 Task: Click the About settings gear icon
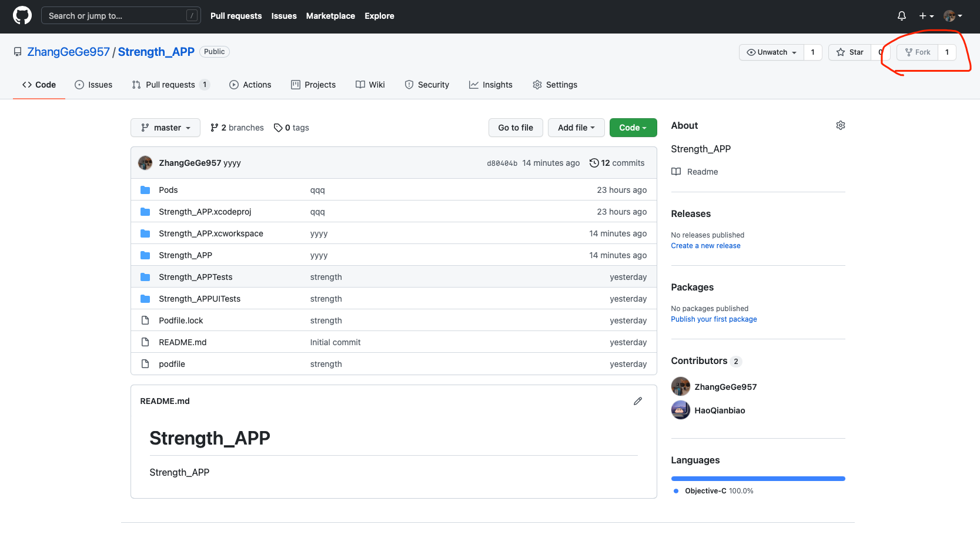pos(841,125)
